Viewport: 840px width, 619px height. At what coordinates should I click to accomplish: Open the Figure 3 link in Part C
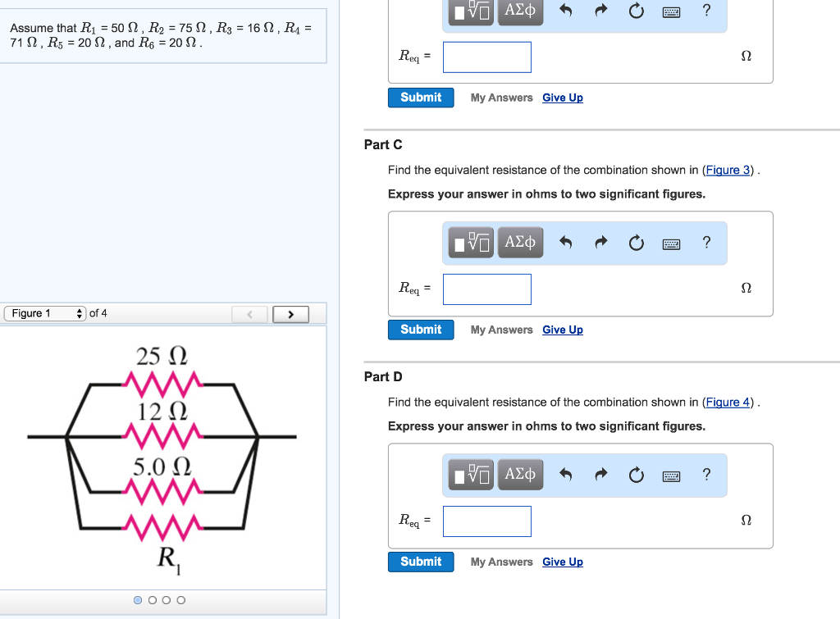728,170
